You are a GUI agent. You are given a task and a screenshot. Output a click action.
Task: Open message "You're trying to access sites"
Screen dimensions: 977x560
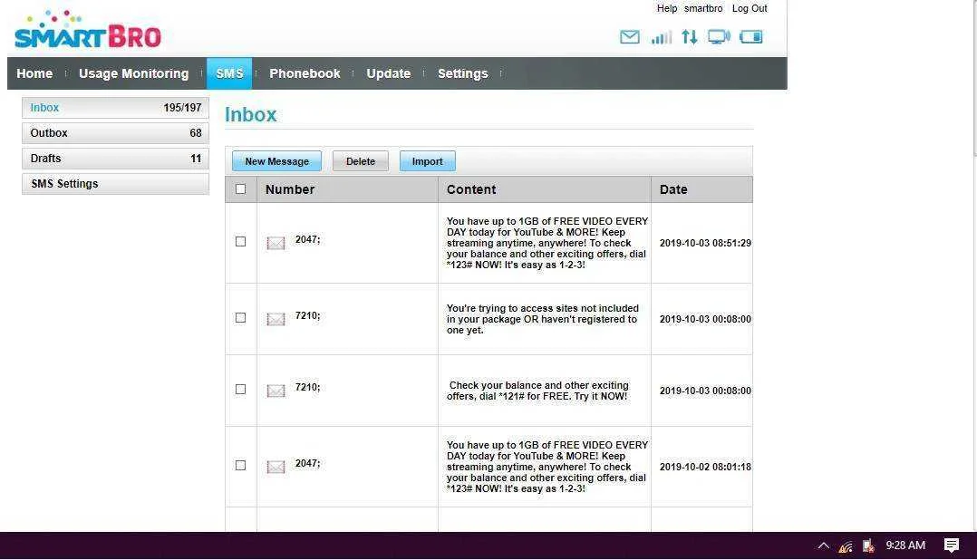543,319
